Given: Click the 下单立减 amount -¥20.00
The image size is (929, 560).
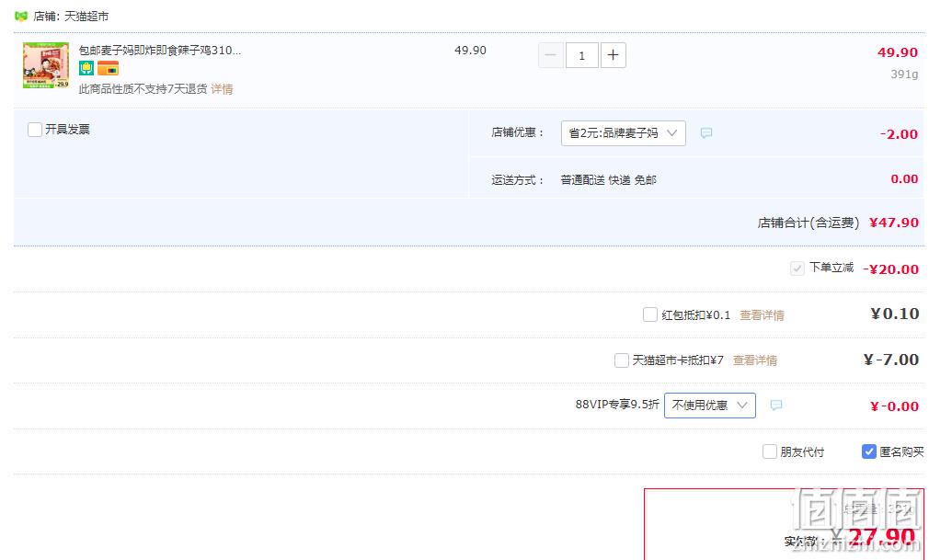Looking at the screenshot, I should pyautogui.click(x=890, y=269).
